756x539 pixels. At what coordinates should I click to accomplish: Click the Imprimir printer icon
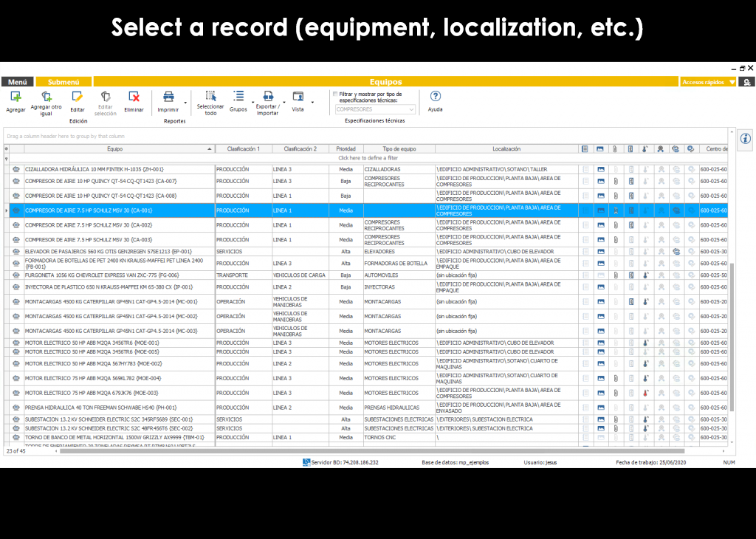pos(168,97)
